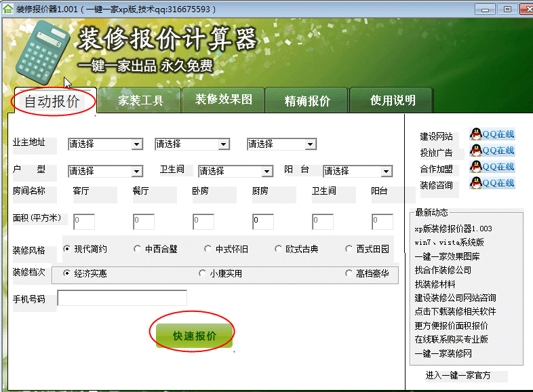
Task: Open the first 业主地址 dropdown
Action: point(105,144)
